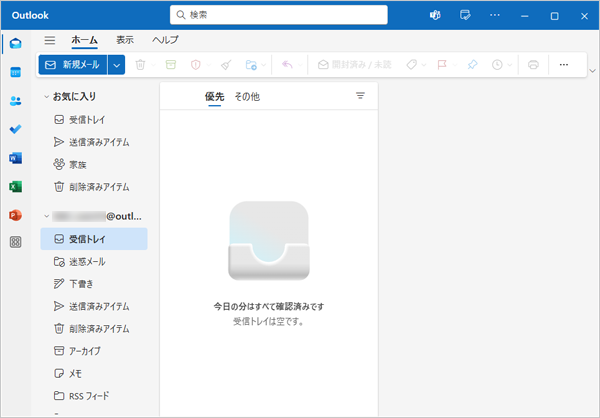
Task: Open dropdown arrow next to reply
Action: 300,65
